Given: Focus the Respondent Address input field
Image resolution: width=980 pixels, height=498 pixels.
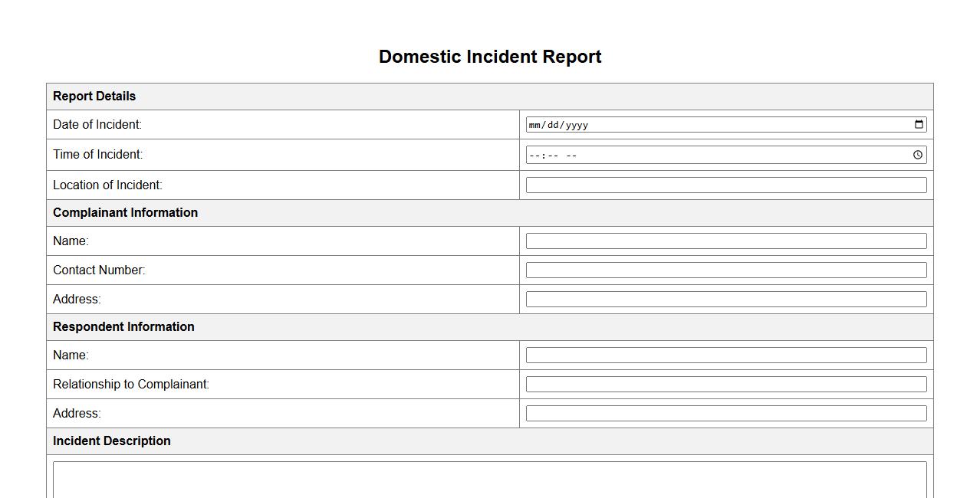Looking at the screenshot, I should [x=725, y=414].
